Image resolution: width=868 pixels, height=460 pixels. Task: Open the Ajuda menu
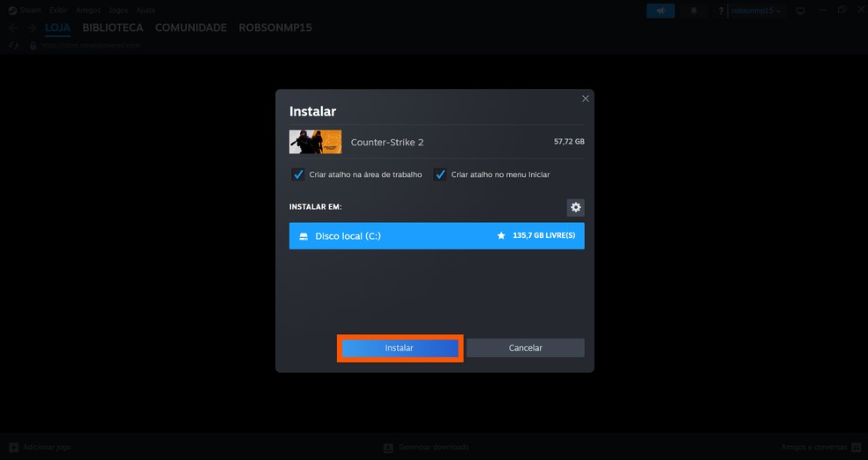click(x=146, y=10)
